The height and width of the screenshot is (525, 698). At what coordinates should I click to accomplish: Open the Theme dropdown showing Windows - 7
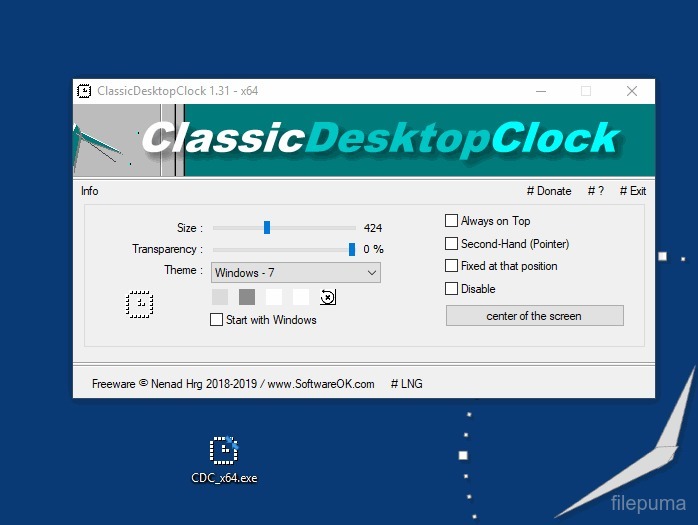tap(295, 273)
